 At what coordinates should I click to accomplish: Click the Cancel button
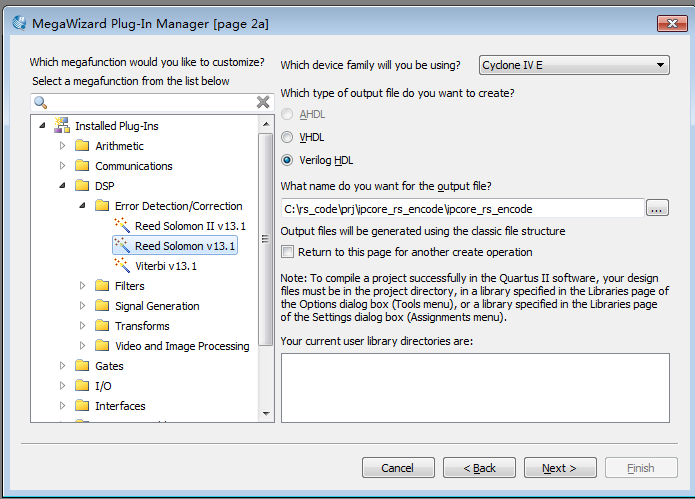398,468
